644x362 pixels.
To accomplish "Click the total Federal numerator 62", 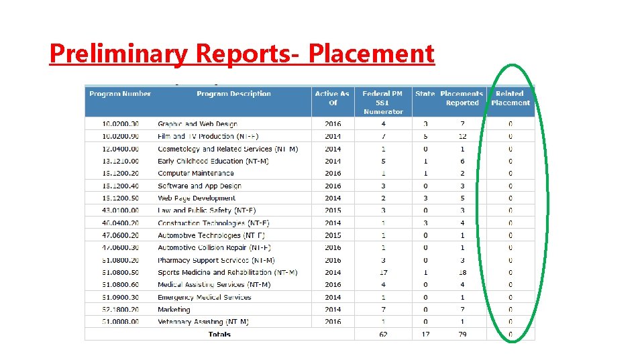I will [x=383, y=334].
